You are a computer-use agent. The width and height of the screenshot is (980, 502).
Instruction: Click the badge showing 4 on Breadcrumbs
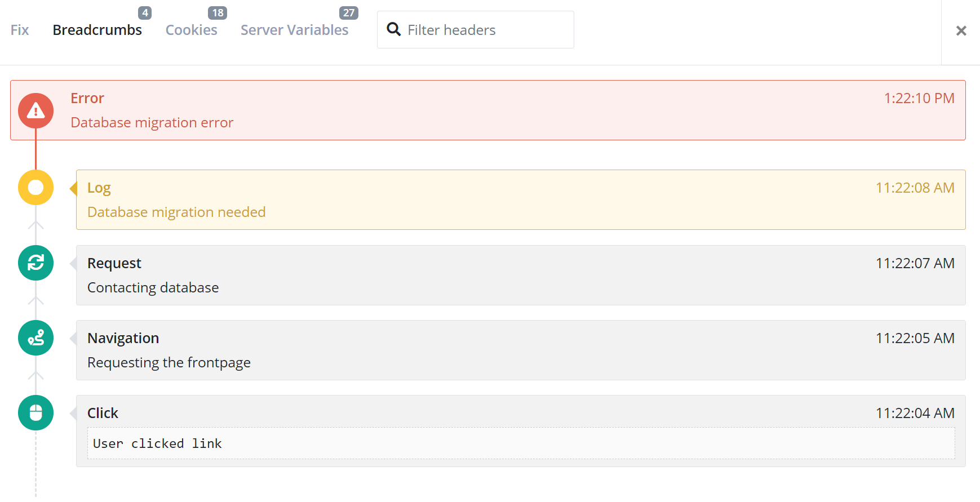[x=145, y=13]
